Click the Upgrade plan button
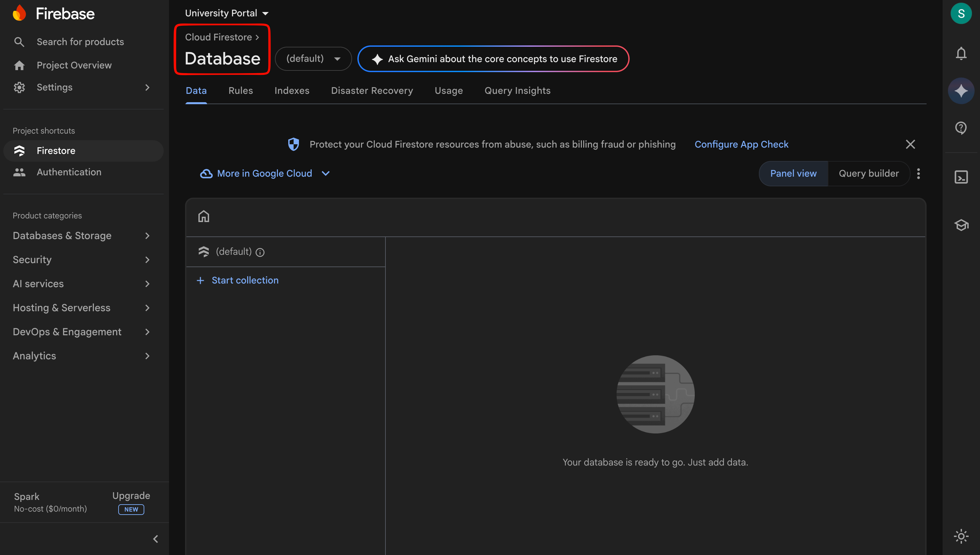Image resolution: width=980 pixels, height=555 pixels. pos(131,496)
